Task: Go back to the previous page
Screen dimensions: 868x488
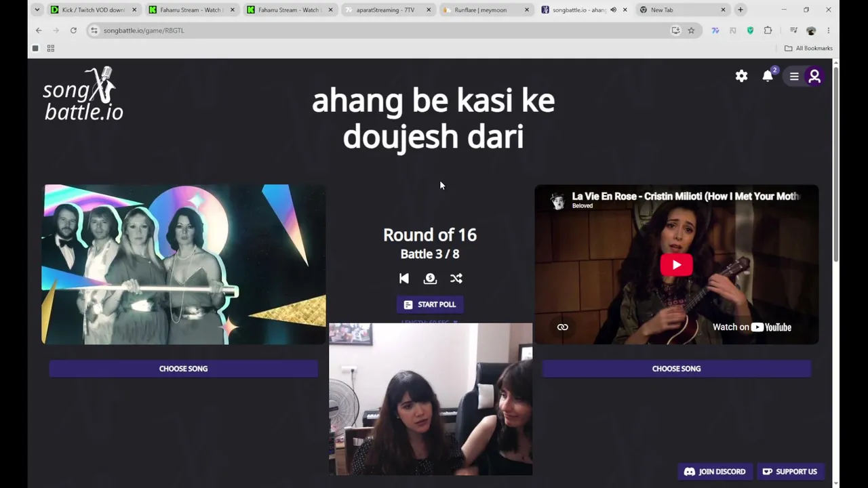Action: 39,30
